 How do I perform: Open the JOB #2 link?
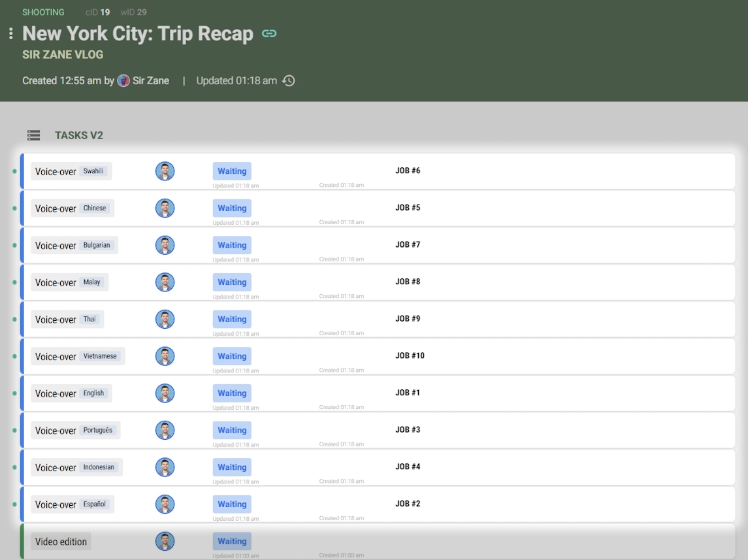(x=408, y=504)
